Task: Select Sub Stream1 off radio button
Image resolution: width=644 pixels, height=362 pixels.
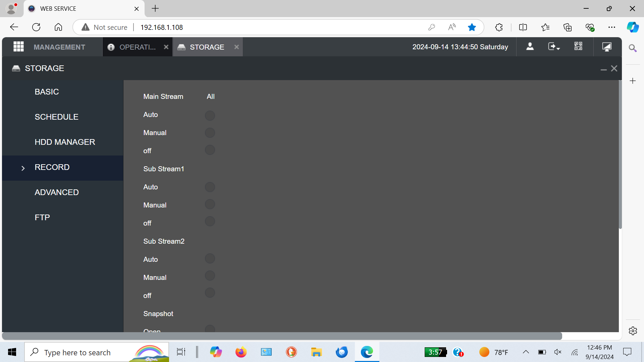Action: pyautogui.click(x=210, y=221)
